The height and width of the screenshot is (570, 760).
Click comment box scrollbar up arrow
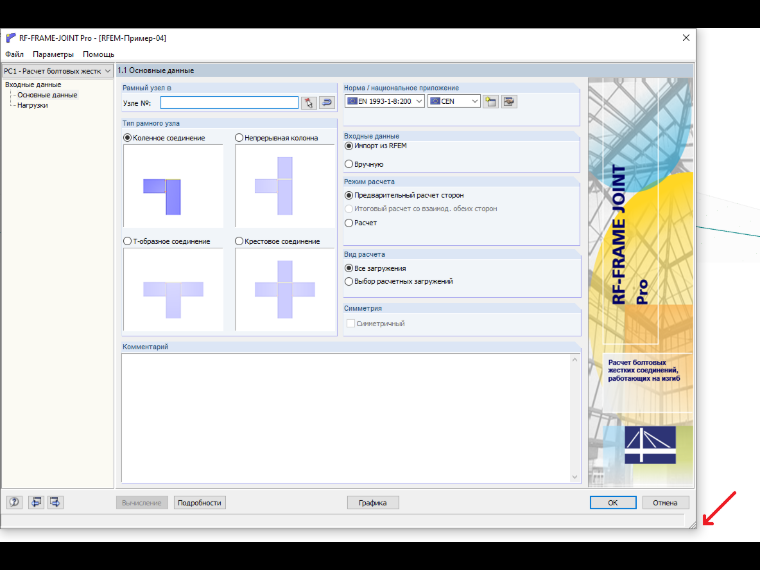(x=575, y=360)
